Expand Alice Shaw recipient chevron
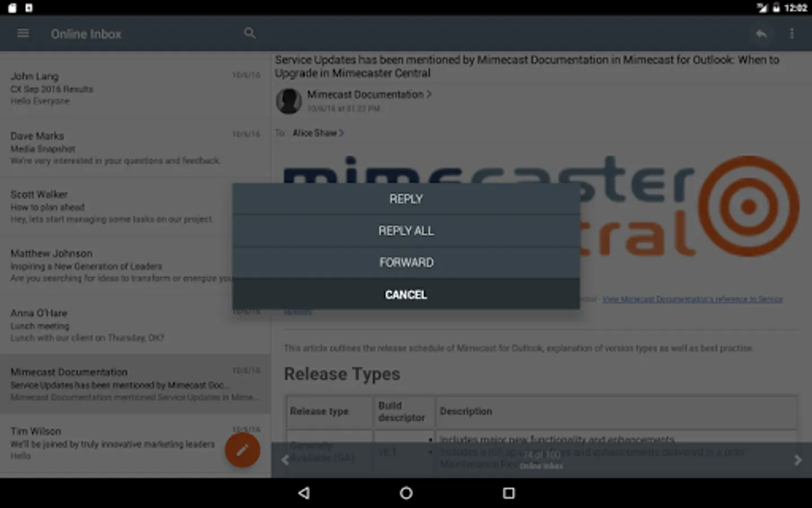Viewport: 812px width, 508px height. coord(342,133)
